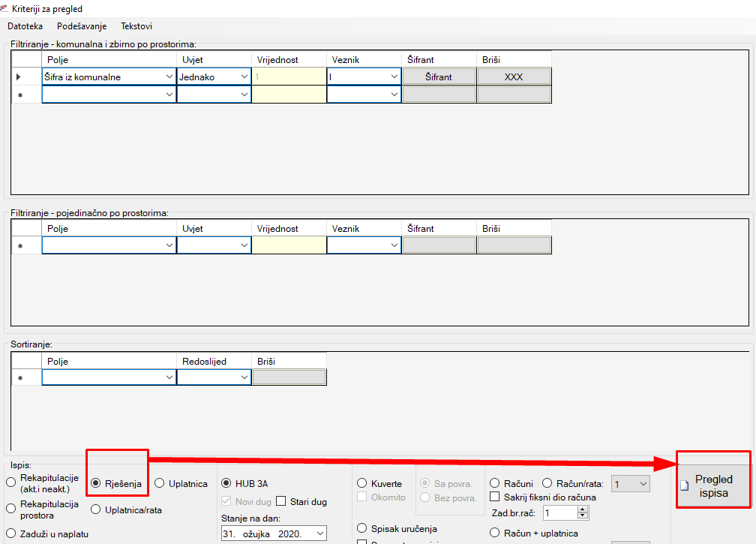756x544 pixels.
Task: Click the app icon in the title bar
Action: [6, 8]
